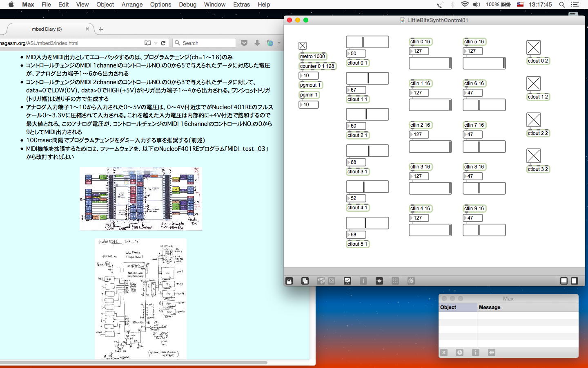
Task: Show the patcher bottom sidebar panel
Action: coord(563,281)
